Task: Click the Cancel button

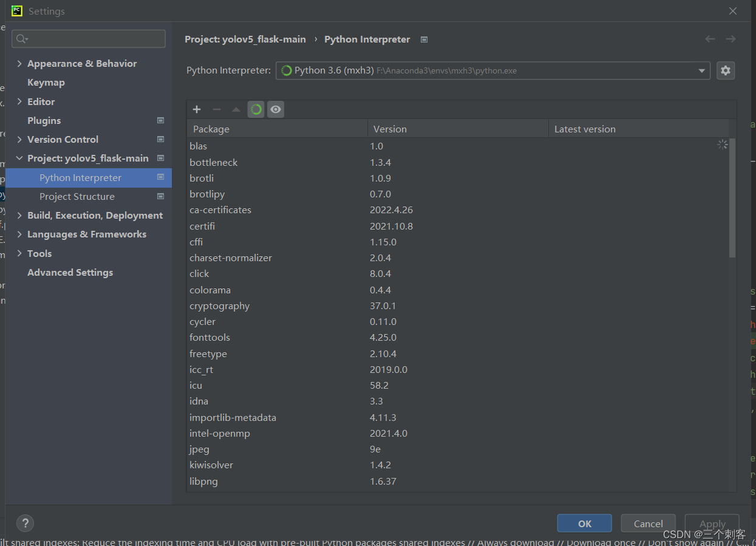Action: 648,523
